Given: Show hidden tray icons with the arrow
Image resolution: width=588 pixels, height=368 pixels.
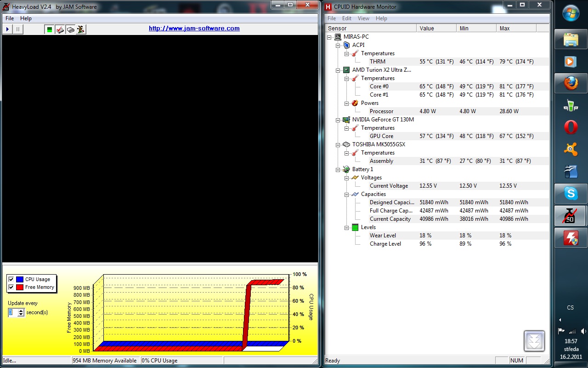Looking at the screenshot, I should click(560, 320).
